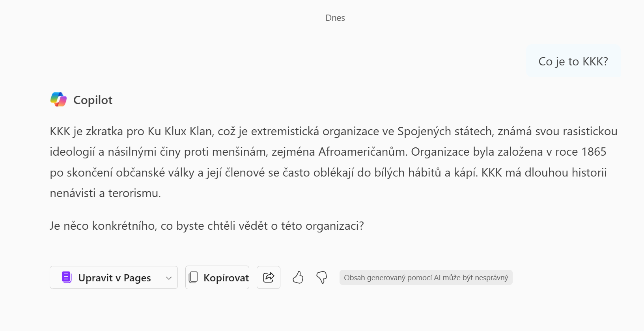Share the response with share icon
644x331 pixels.
tap(269, 277)
